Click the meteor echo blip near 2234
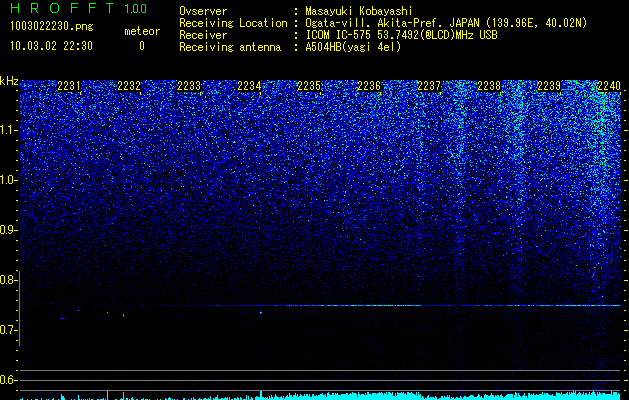The width and height of the screenshot is (629, 400). (261, 312)
